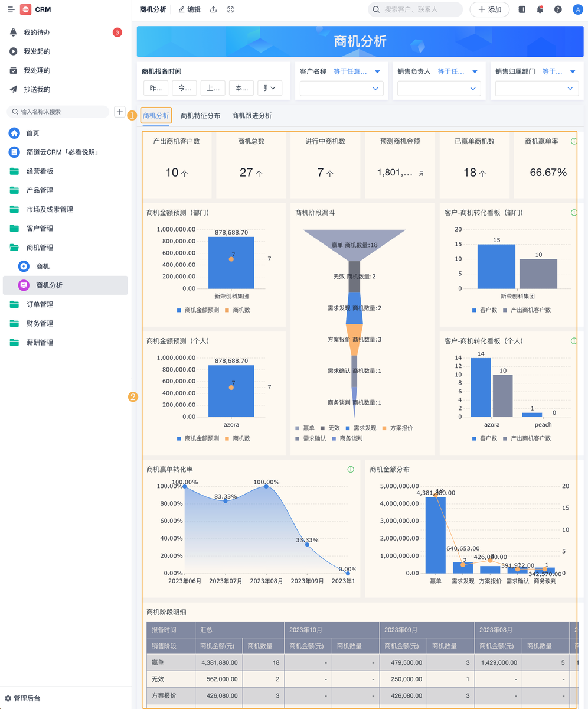Viewport: 588px width, 709px height.
Task: Toggle fullscreen view icon
Action: point(231,9)
